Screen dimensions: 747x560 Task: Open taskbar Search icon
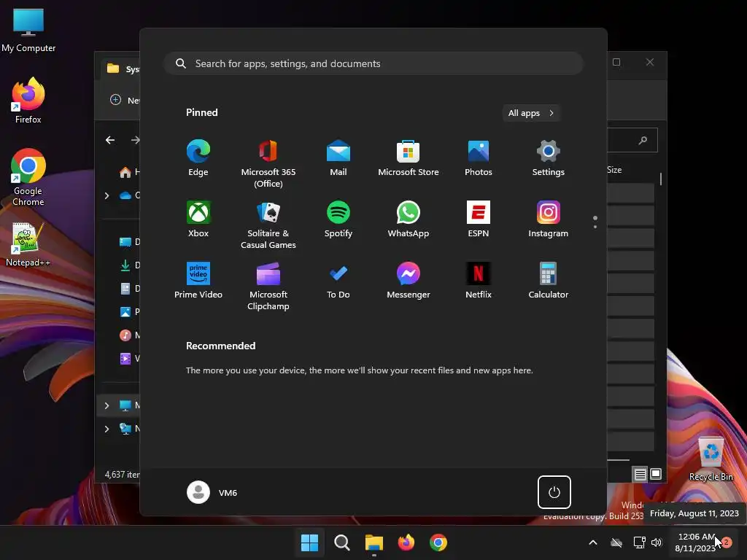(x=341, y=542)
